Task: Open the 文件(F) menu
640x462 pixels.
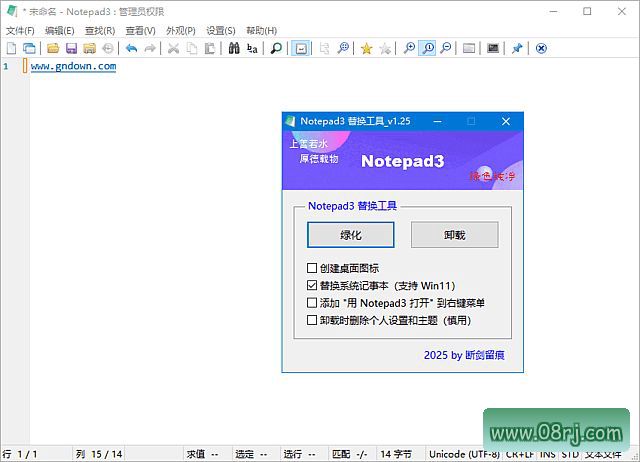Action: click(x=20, y=31)
